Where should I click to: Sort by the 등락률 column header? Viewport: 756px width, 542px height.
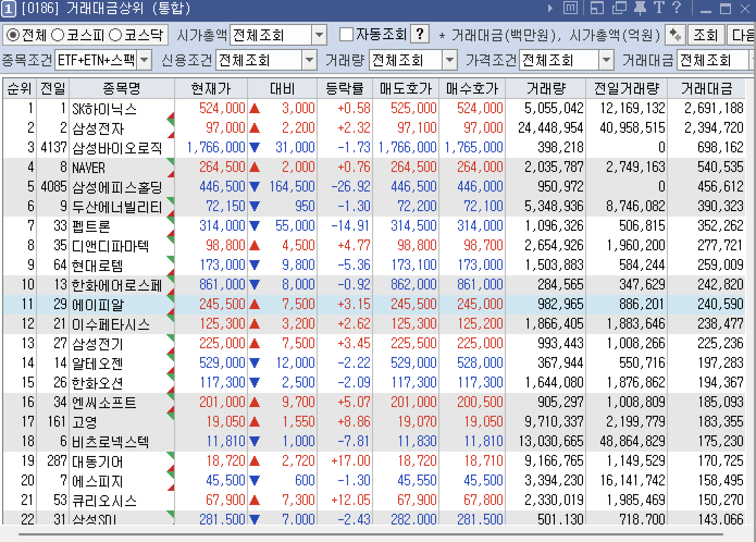344,88
